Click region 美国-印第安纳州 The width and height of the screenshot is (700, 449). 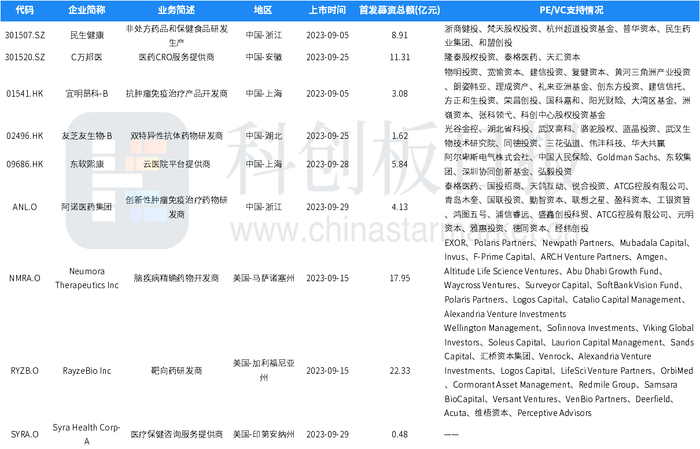pos(263,434)
